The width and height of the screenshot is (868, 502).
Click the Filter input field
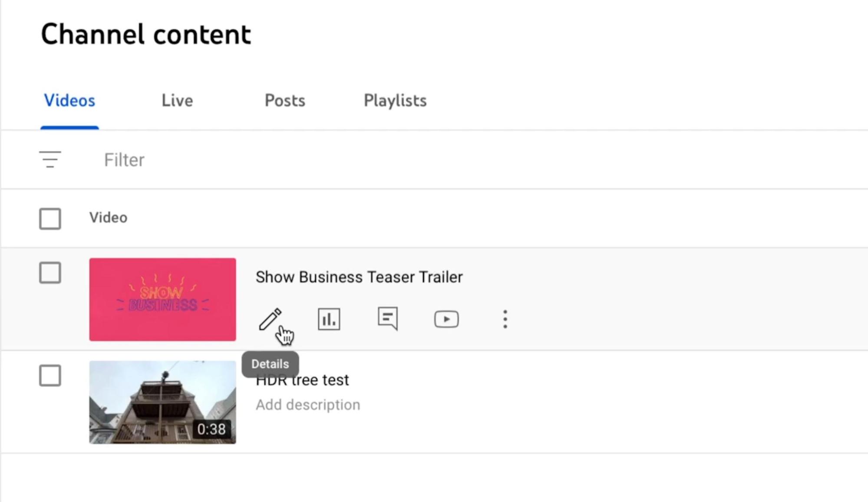(478, 160)
